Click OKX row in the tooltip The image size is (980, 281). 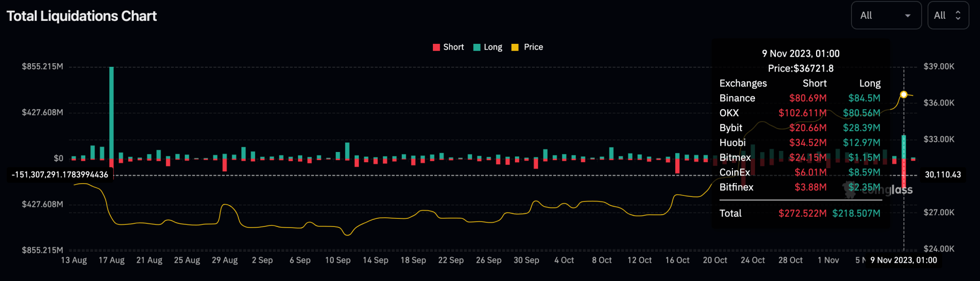(799, 113)
